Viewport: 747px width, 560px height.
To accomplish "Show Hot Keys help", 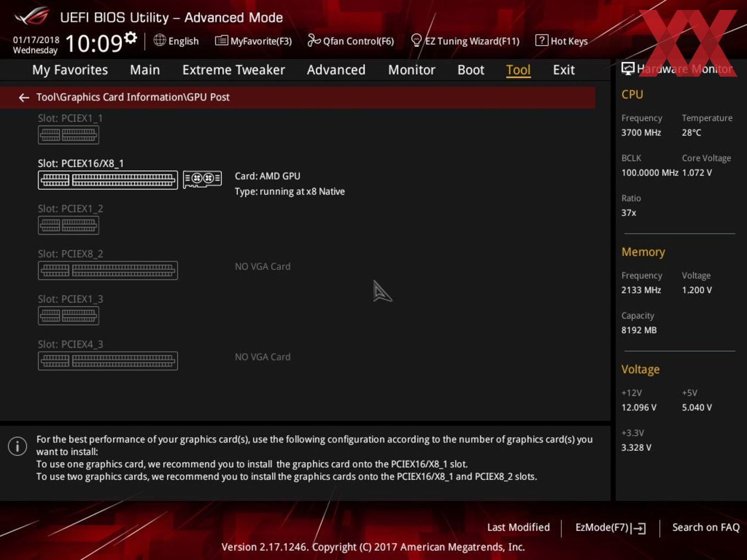I will (x=561, y=41).
